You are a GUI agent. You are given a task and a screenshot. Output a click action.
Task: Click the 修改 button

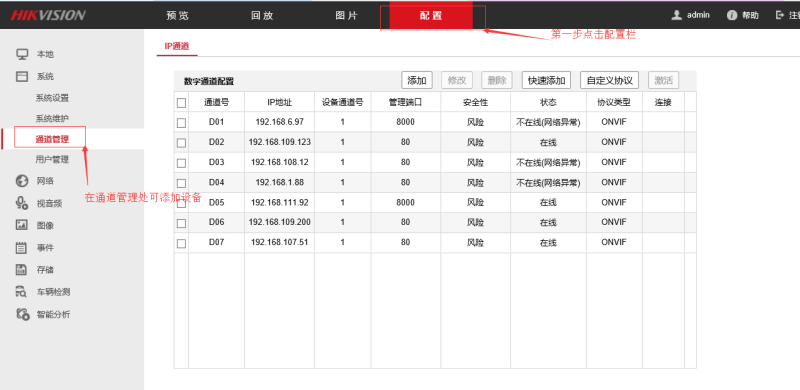pyautogui.click(x=457, y=80)
